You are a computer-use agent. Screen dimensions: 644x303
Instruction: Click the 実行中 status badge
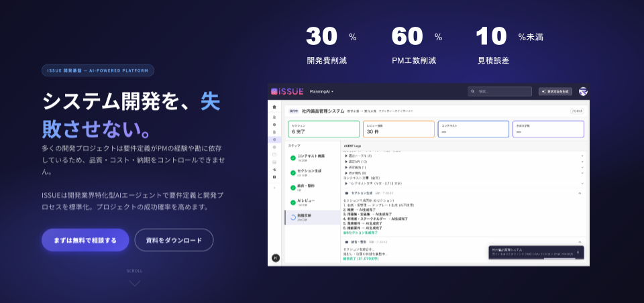[293, 111]
